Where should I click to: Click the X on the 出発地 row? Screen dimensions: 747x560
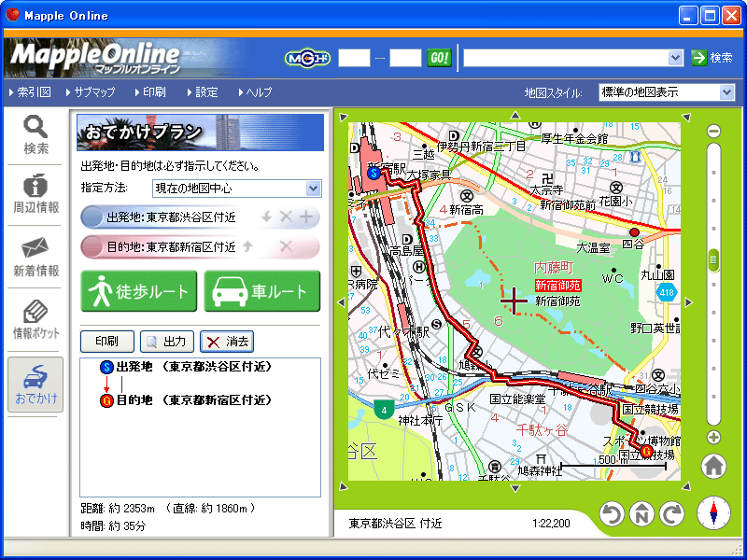tap(286, 217)
